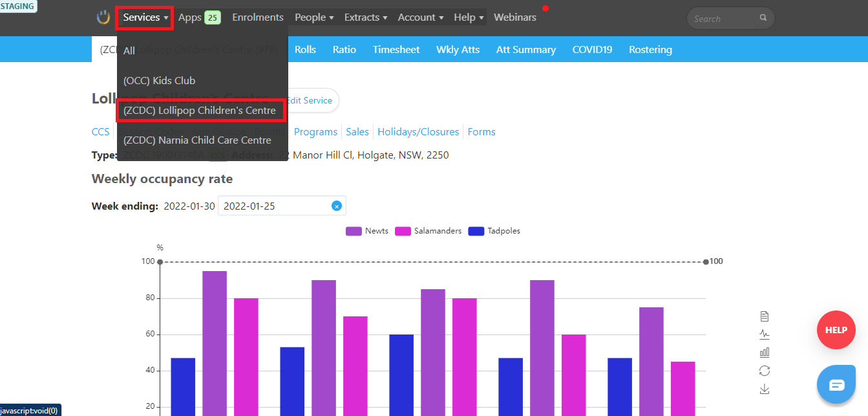
Task: Open the Services dropdown menu
Action: 145,17
